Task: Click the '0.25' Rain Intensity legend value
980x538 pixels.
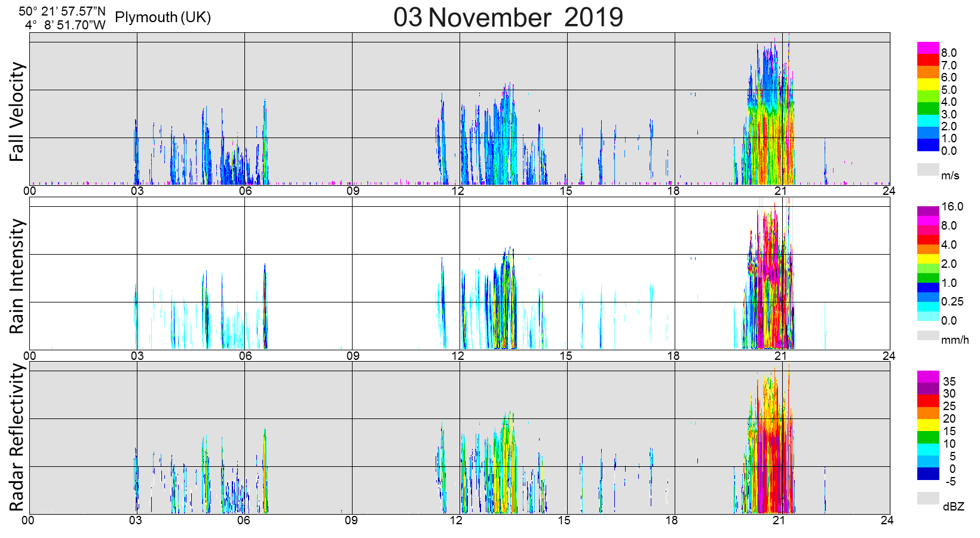Action: coord(953,302)
